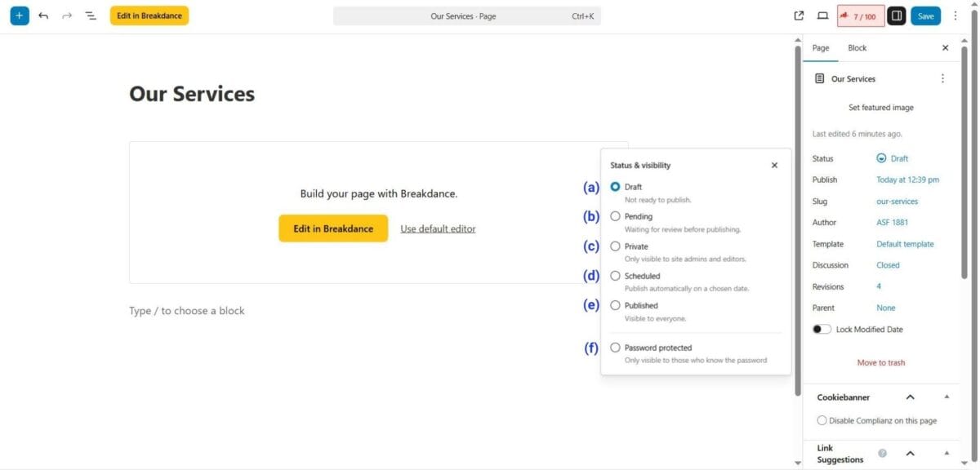Toggle the Lock Modified Date switch

coord(822,330)
